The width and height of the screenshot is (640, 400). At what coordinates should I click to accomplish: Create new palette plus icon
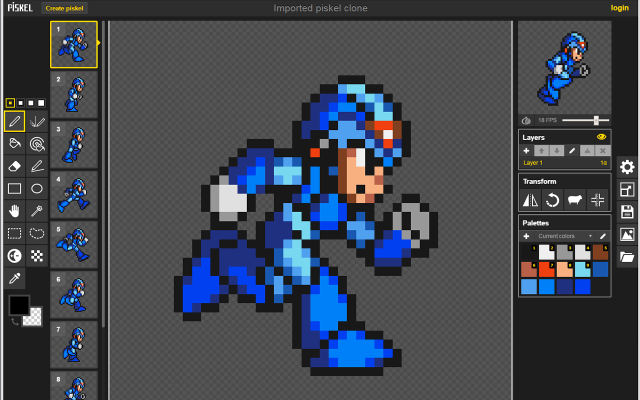[526, 236]
